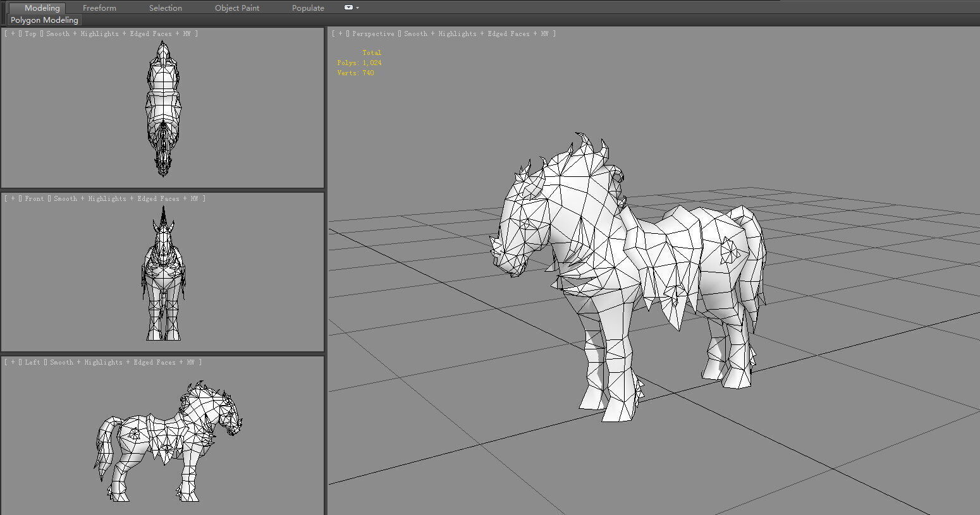Open the Populate ribbon tab
The height and width of the screenshot is (515, 980).
(308, 8)
